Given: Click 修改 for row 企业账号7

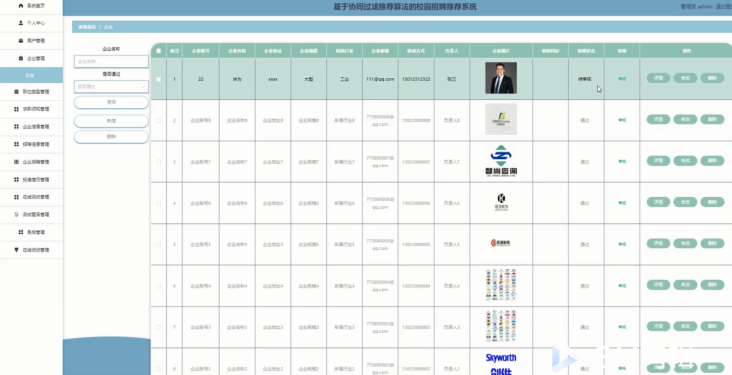Looking at the screenshot, I should tap(685, 161).
